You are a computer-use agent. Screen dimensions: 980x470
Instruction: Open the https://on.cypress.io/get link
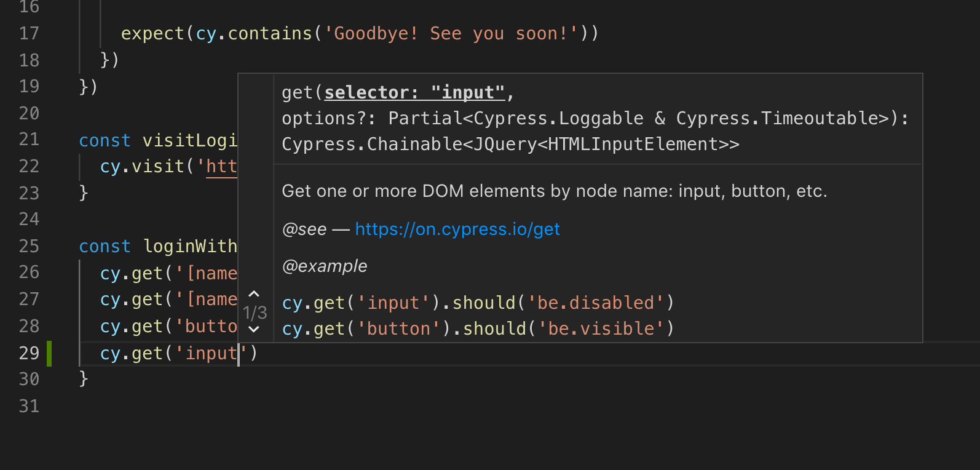[x=457, y=229]
